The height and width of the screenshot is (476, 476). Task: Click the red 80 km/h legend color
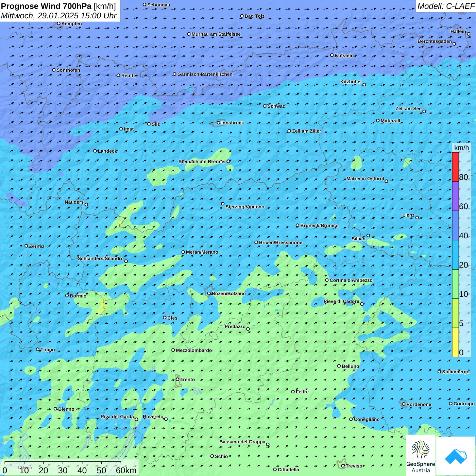point(455,167)
